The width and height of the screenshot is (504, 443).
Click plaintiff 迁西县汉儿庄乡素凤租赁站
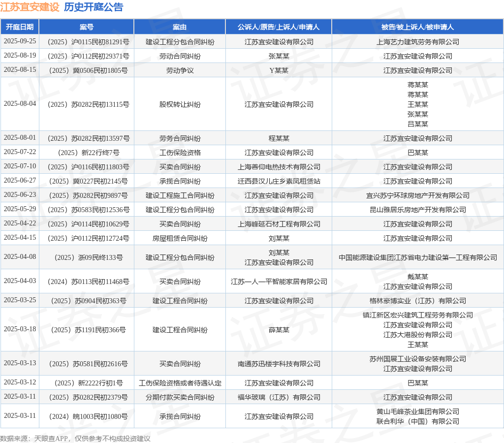click(279, 181)
